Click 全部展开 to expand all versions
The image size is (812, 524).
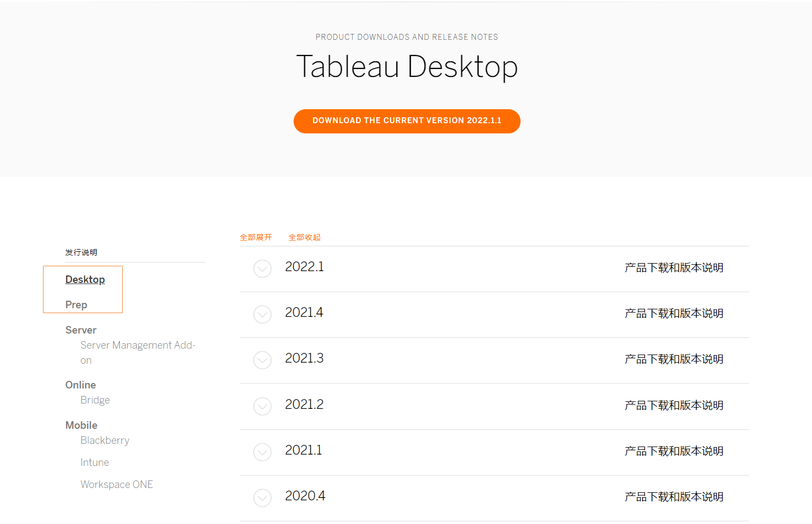[256, 237]
